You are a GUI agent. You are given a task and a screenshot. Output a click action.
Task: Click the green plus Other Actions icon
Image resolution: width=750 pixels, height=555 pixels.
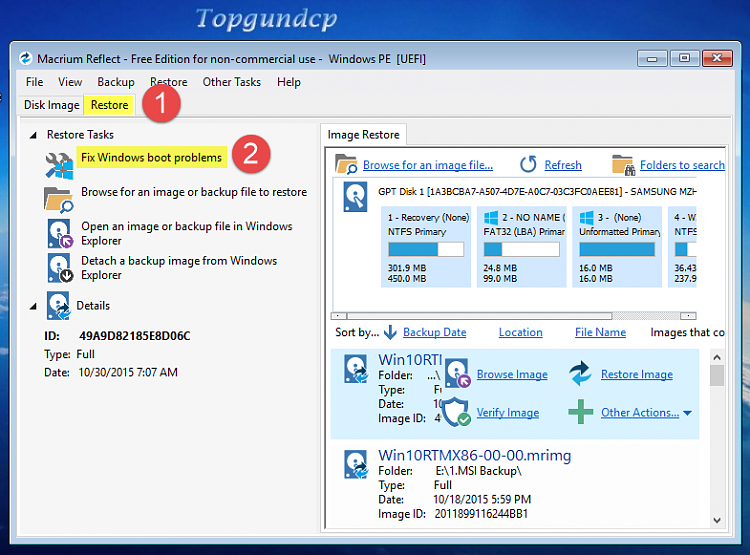581,411
